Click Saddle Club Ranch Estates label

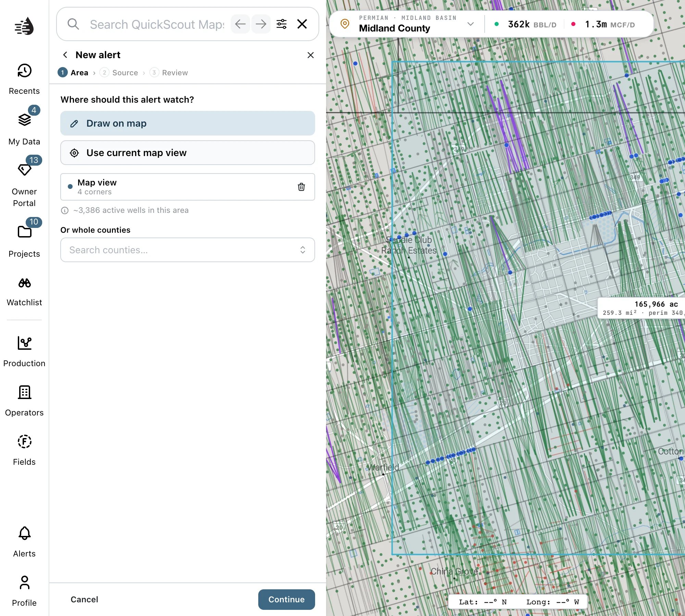point(409,245)
